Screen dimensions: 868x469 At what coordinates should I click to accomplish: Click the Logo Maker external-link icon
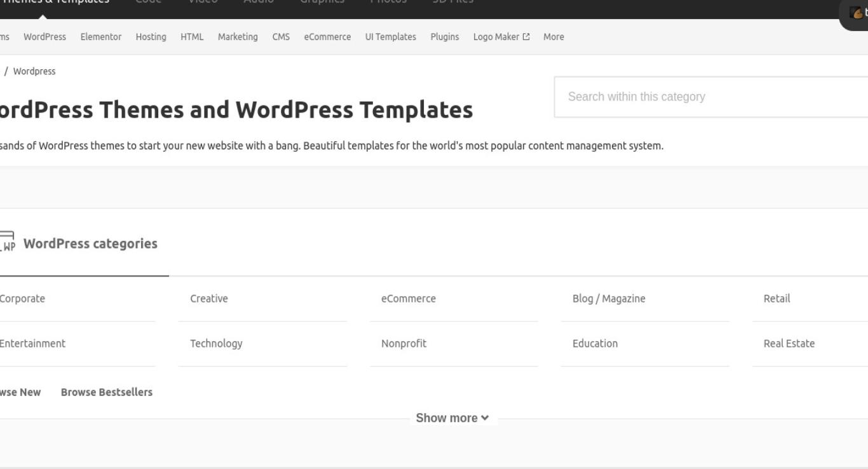[x=526, y=37]
